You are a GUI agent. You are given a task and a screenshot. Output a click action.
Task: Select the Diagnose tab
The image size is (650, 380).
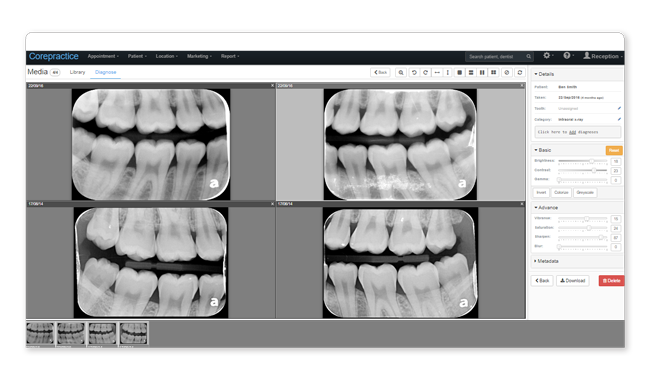(x=105, y=72)
